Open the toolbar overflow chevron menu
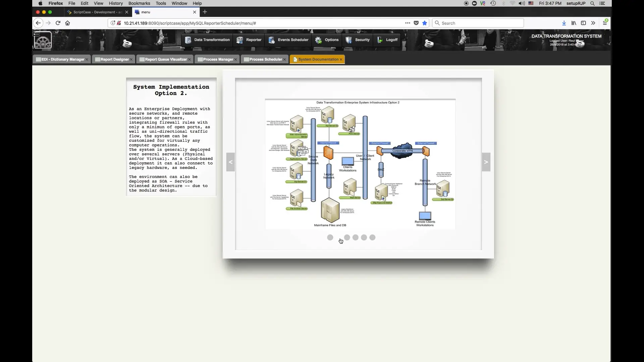This screenshot has height=362, width=644. pos(593,23)
